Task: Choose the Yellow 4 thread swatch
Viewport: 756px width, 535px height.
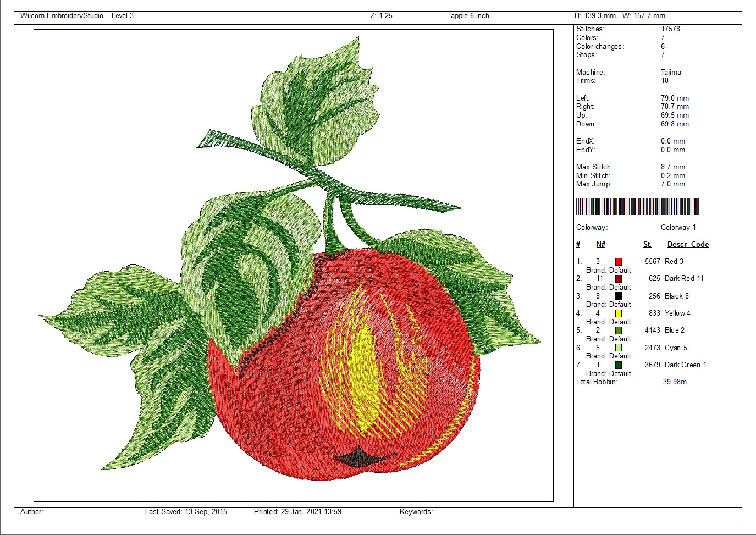Action: pyautogui.click(x=619, y=313)
